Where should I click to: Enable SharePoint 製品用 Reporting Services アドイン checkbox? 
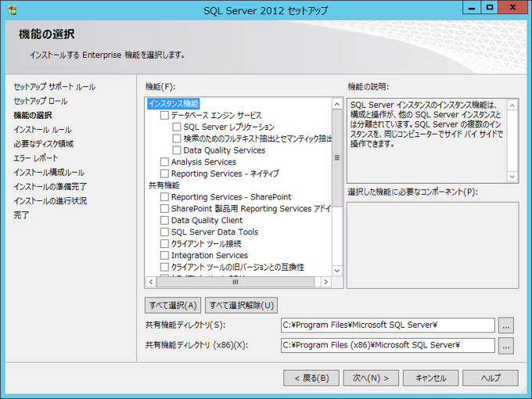click(164, 208)
